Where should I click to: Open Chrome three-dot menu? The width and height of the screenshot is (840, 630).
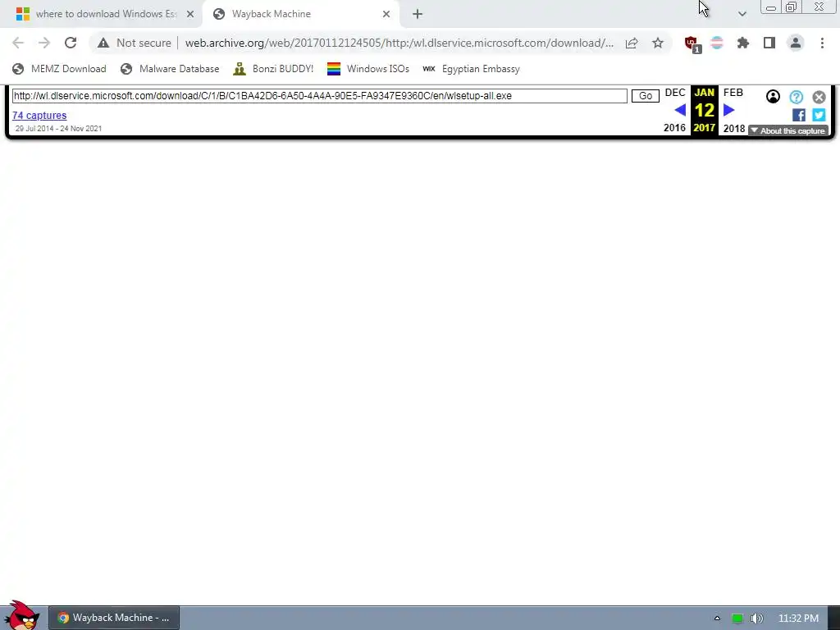pos(822,43)
